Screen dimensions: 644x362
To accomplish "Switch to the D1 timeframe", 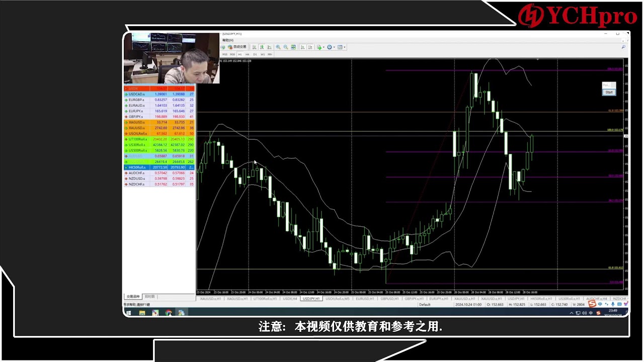I will point(255,54).
